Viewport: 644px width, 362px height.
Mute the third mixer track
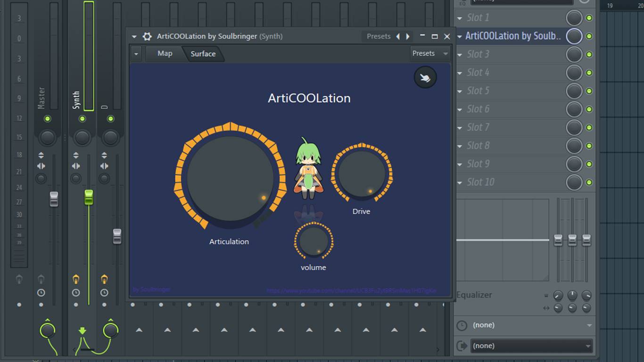(110, 119)
